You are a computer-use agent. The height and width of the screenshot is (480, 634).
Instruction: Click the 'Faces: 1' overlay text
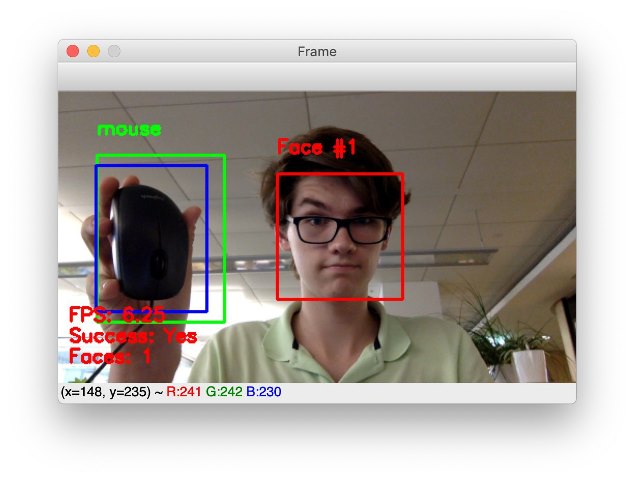point(110,356)
